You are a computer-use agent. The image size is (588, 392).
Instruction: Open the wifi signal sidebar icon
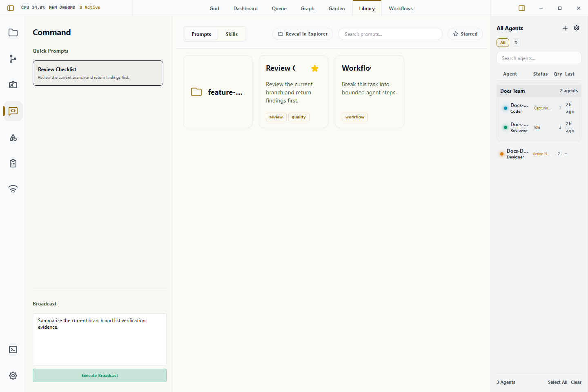coord(13,189)
